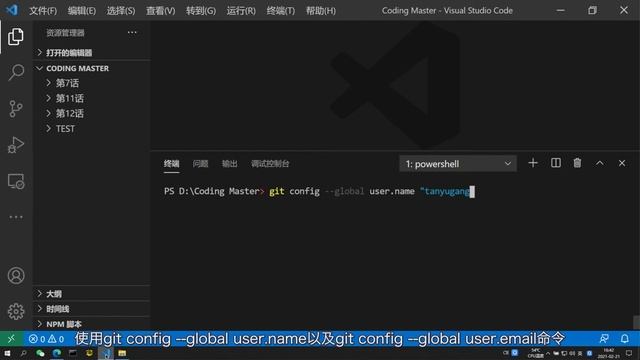Viewport: 640px width, 360px height.
Task: Open Microsoft Edge from the taskbar
Action: [57, 353]
